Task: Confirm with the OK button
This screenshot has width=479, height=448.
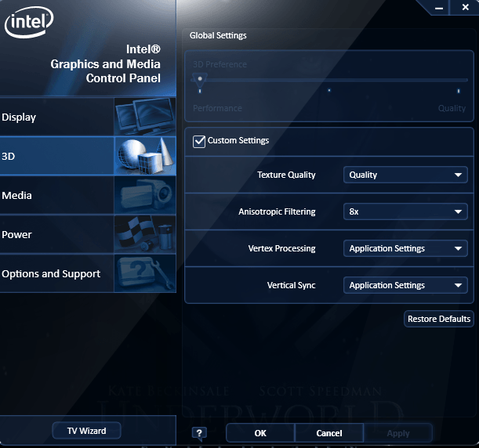Action: 260,433
